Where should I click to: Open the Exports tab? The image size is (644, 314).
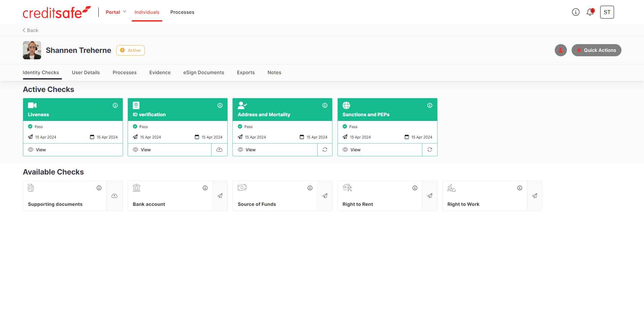click(246, 72)
